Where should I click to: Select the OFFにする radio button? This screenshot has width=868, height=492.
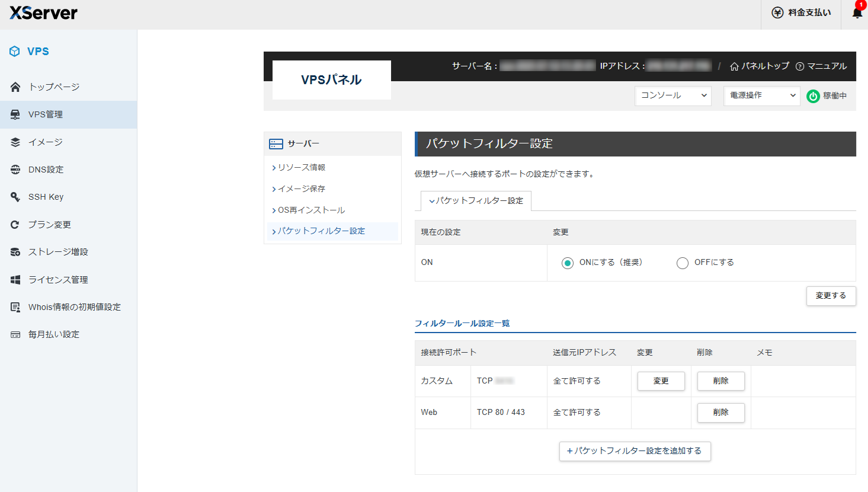tap(683, 263)
